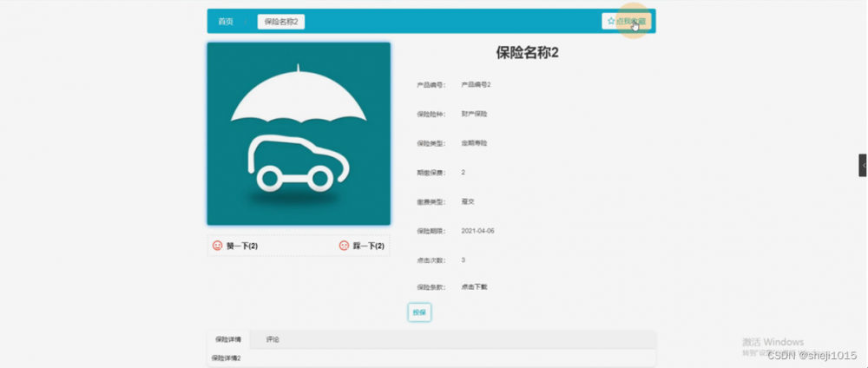Click the smiley 赞一下 like icon

[218, 246]
